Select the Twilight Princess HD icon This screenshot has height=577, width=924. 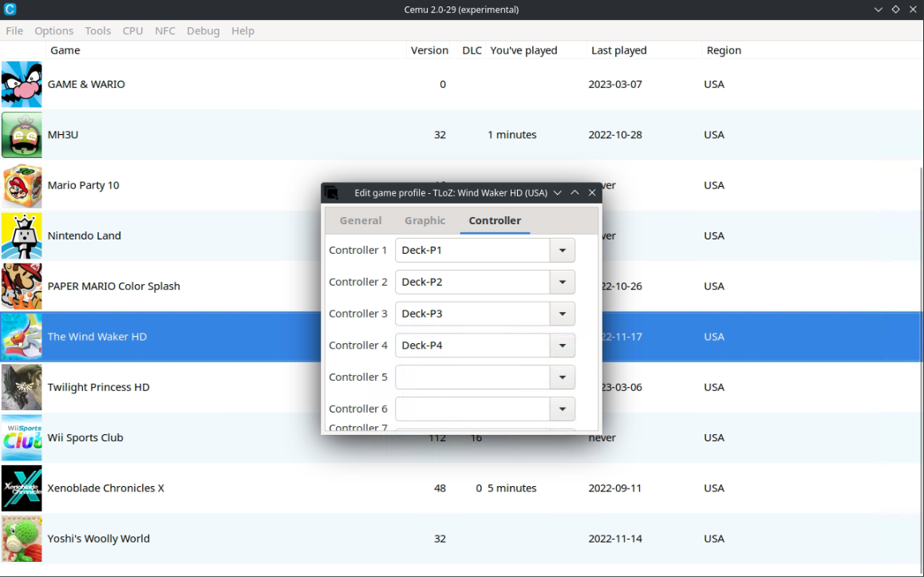pos(22,387)
